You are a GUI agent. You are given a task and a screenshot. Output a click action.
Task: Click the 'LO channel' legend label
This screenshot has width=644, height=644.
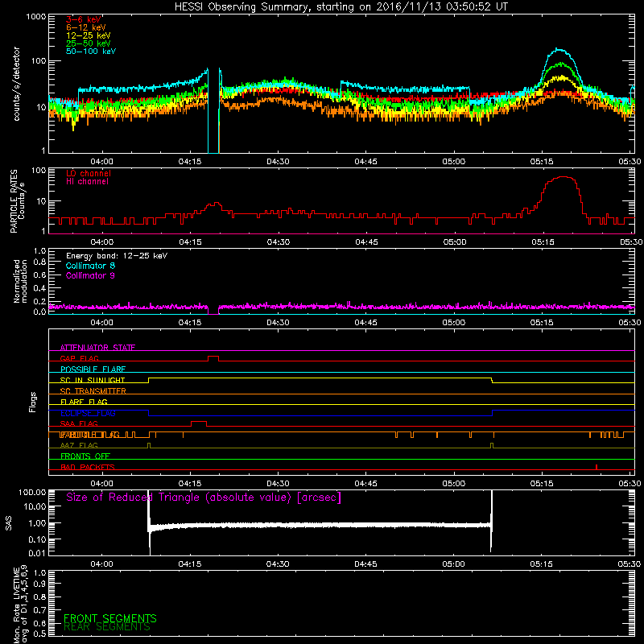[89, 173]
